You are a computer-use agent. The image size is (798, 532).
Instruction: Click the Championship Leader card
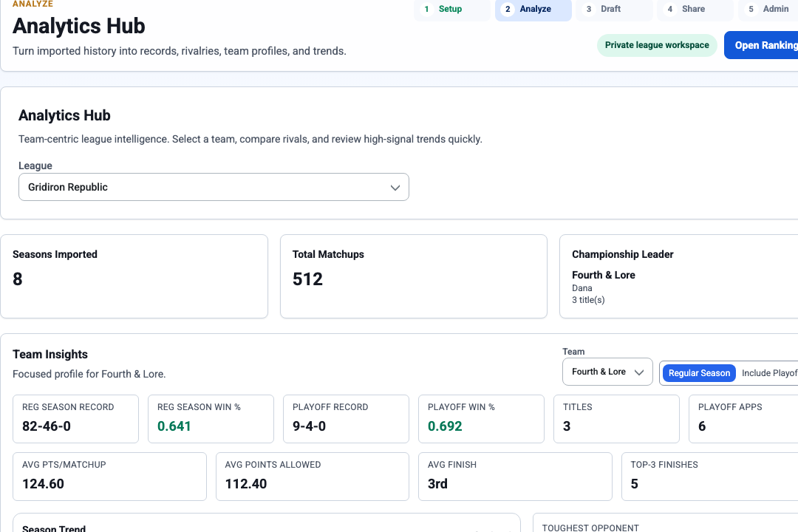(x=679, y=276)
